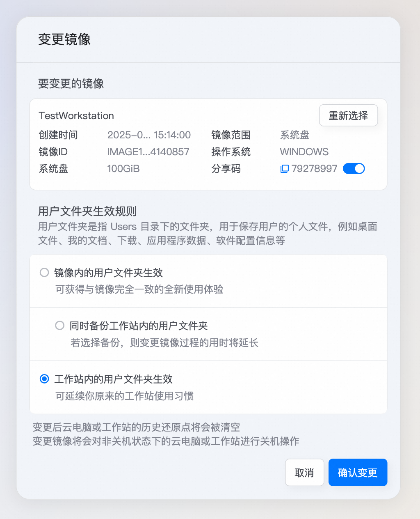Select 同时备份工作站内的用户文件夹 radio option
Screen dimensions: 420x519
click(x=60, y=326)
